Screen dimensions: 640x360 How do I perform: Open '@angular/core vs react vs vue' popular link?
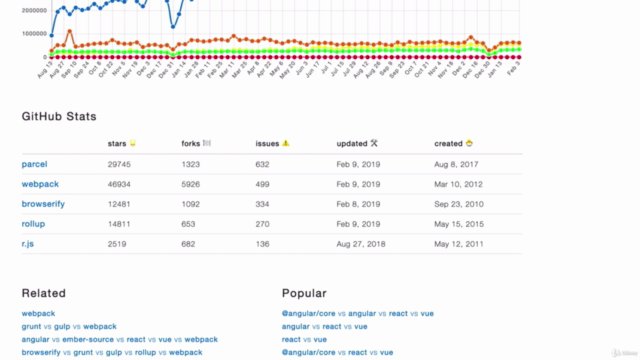point(337,352)
